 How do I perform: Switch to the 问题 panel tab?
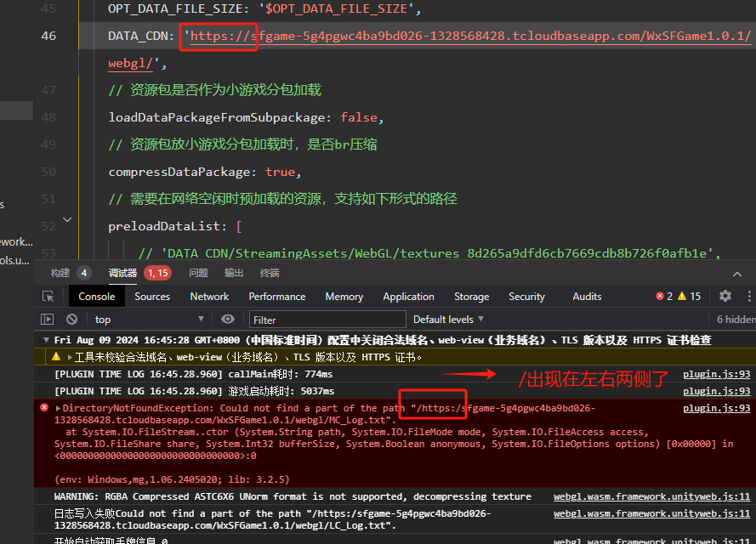(198, 273)
